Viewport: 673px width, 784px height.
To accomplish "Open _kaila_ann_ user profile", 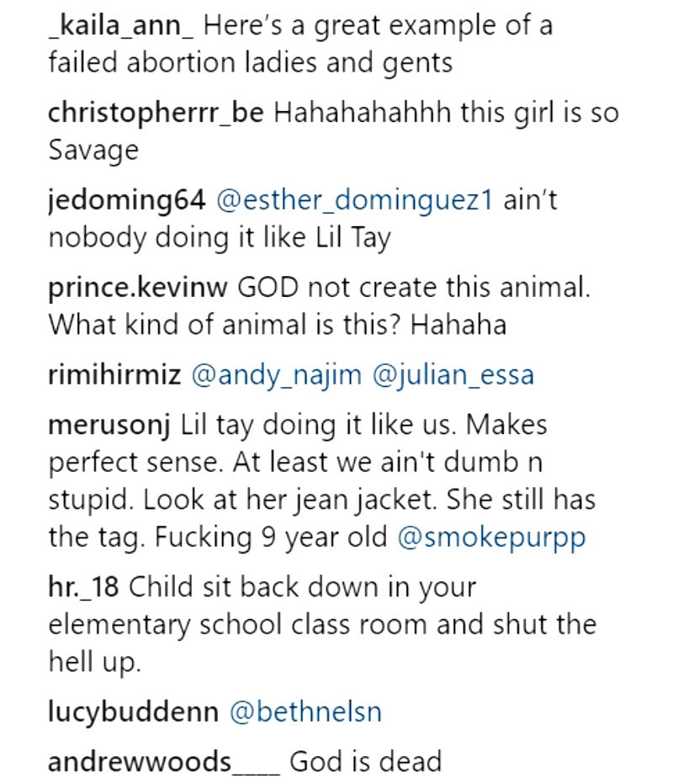I will tap(121, 27).
